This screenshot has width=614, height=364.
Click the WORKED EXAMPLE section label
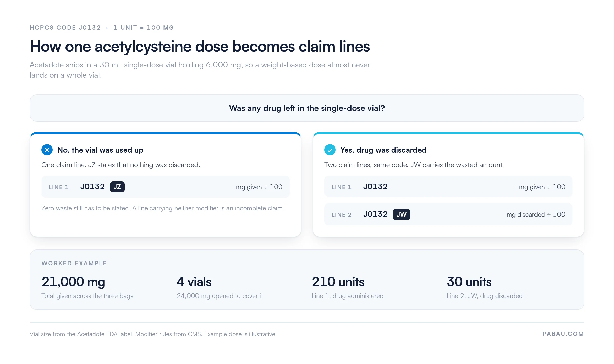pos(74,263)
